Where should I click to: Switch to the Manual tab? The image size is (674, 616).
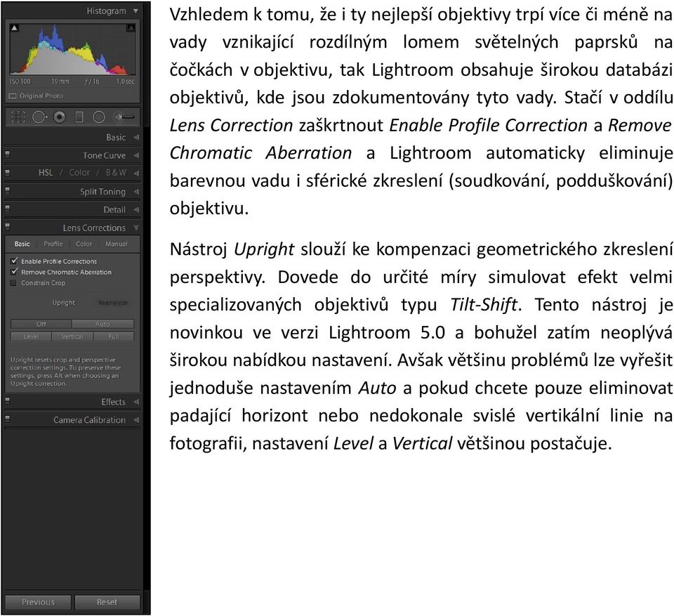117,244
